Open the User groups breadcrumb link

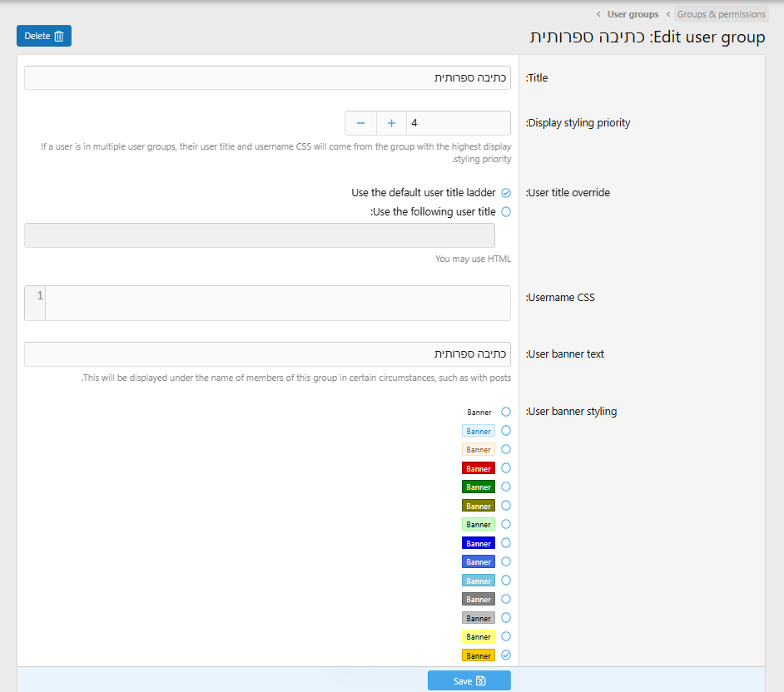[x=633, y=14]
